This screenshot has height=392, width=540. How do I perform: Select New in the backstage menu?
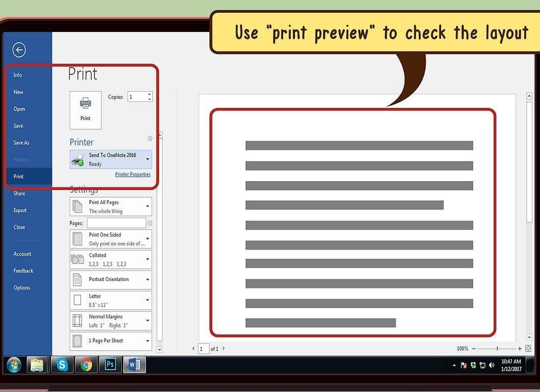tap(18, 92)
